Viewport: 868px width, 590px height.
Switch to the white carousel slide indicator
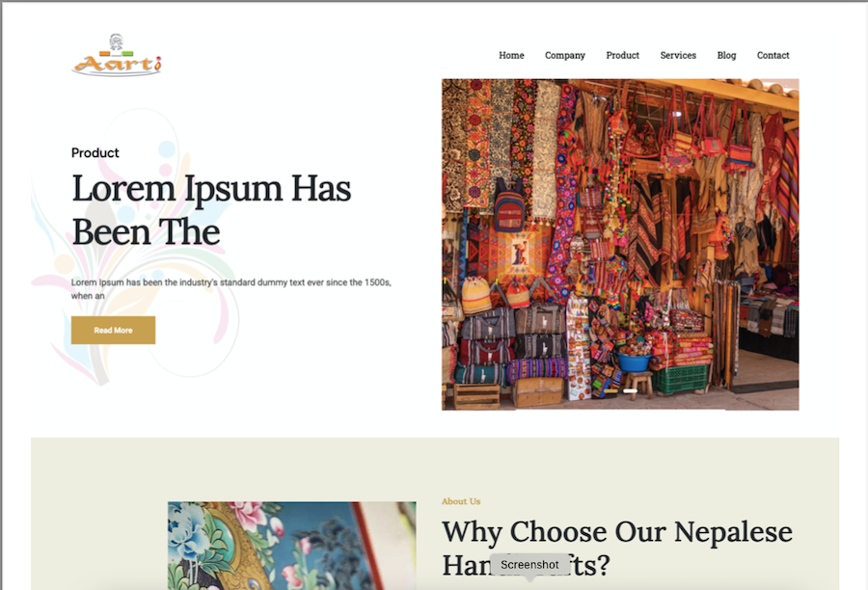coord(630,390)
